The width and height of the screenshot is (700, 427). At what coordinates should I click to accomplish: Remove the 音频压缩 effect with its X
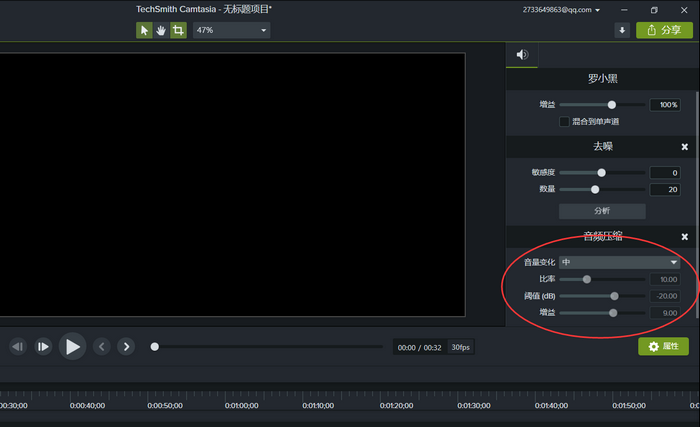[x=684, y=237]
